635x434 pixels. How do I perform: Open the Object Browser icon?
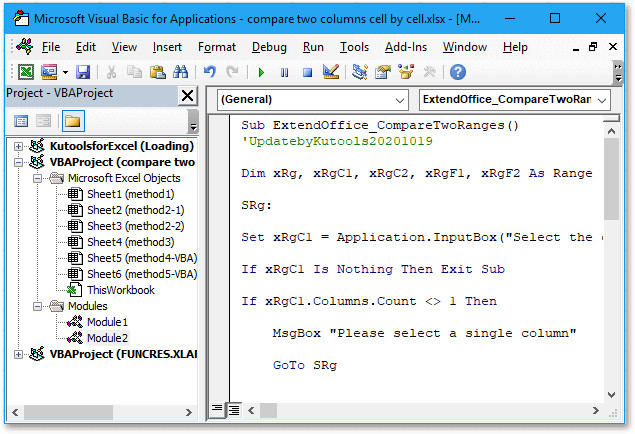pos(406,72)
